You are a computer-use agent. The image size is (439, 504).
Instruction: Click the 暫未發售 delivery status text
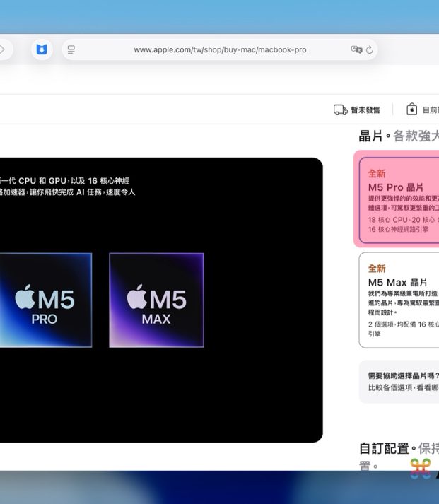tap(365, 110)
